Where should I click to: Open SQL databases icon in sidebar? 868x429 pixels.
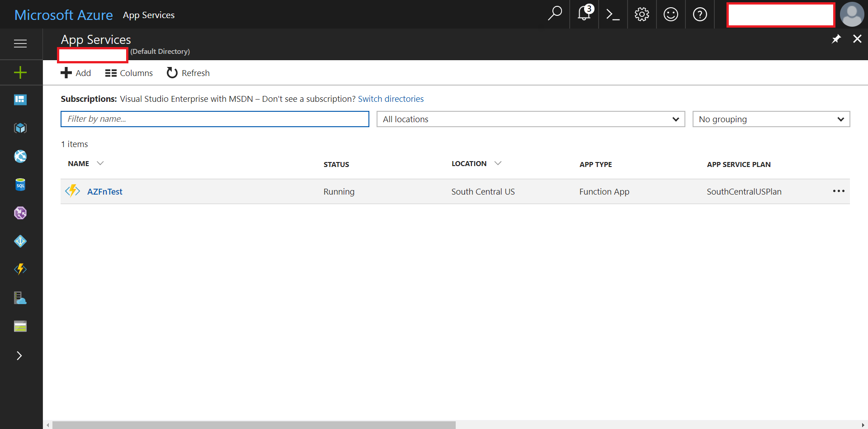(x=20, y=185)
